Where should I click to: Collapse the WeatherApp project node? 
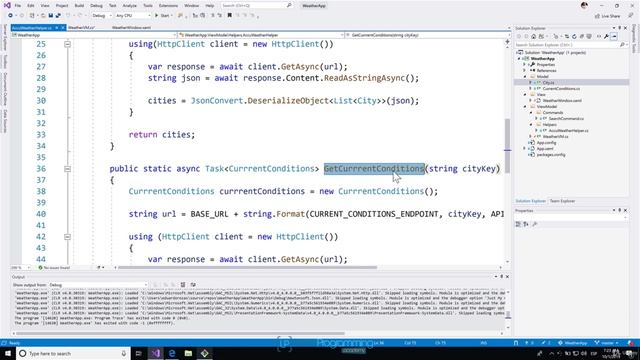click(520, 59)
